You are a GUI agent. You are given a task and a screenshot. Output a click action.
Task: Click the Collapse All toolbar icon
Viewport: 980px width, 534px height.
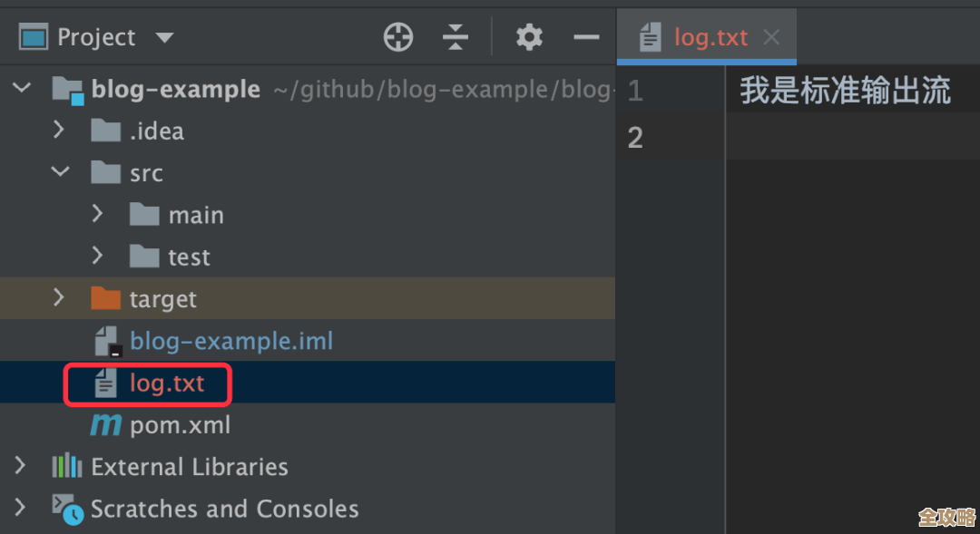pos(456,37)
